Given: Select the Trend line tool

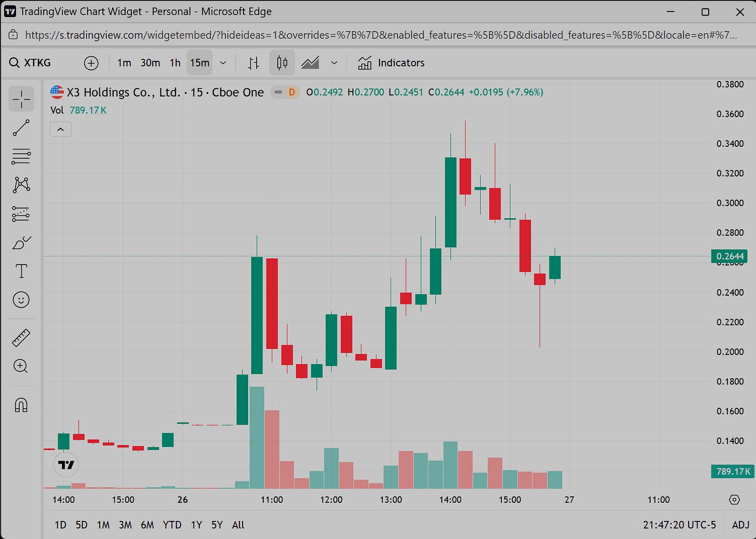Looking at the screenshot, I should (21, 128).
